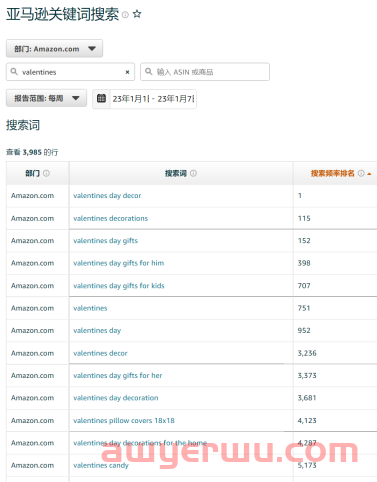377x482 pixels.
Task: Open the standalone 'valentines' search term link
Action: point(90,308)
